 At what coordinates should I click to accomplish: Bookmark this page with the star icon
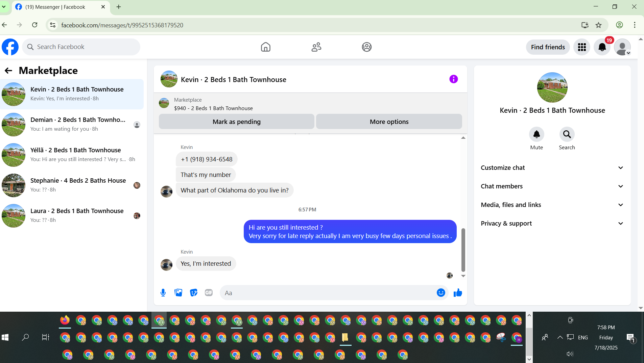coord(599,25)
